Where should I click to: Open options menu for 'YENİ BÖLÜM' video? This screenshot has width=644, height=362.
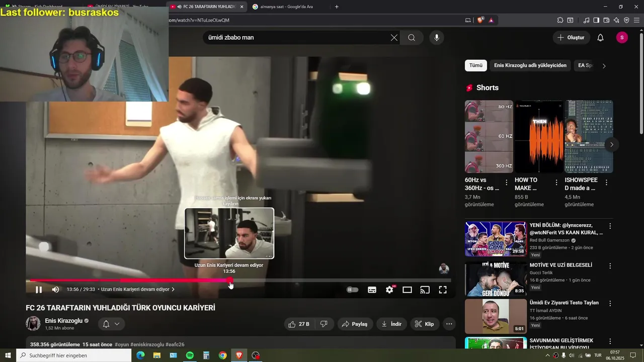point(610,226)
